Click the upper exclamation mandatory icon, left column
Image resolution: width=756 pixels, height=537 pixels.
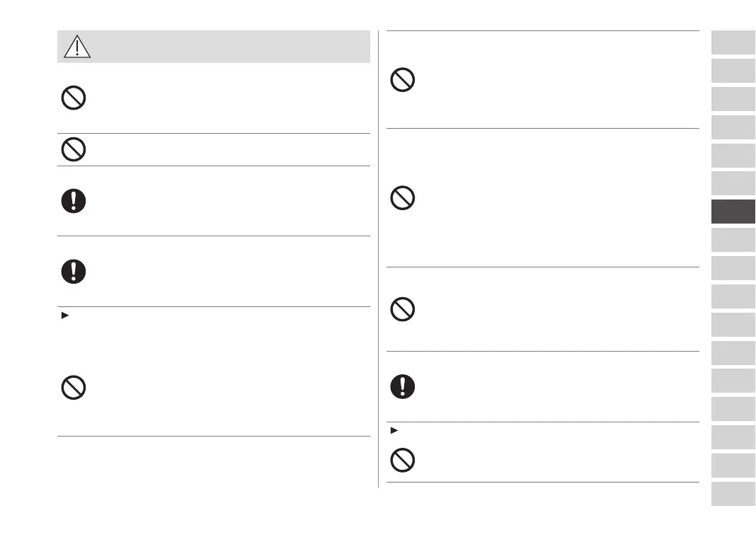[74, 202]
